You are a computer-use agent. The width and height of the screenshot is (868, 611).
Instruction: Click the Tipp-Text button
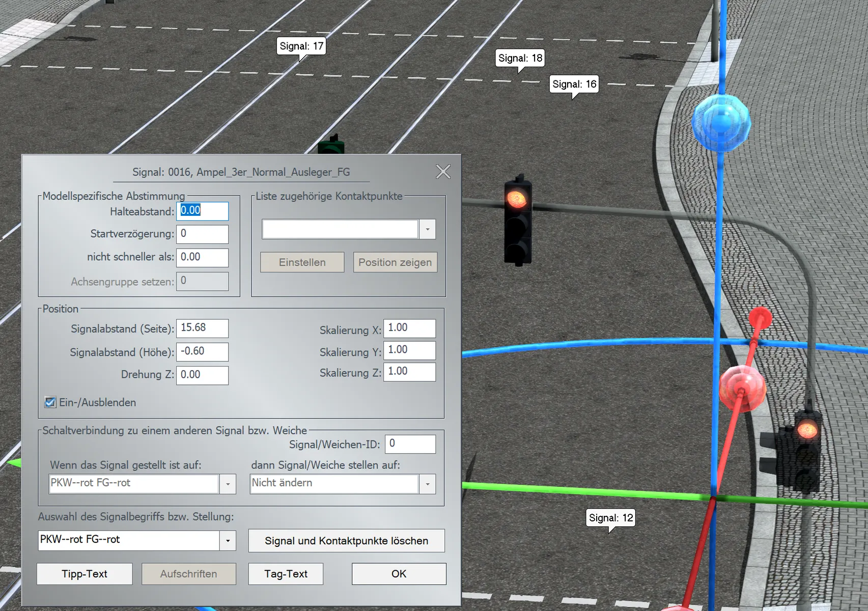tap(85, 574)
